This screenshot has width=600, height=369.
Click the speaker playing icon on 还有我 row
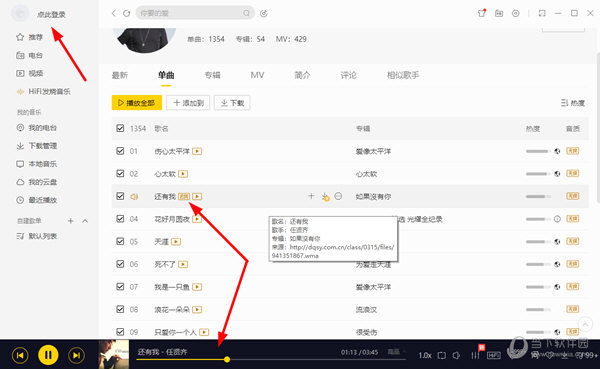click(x=134, y=196)
